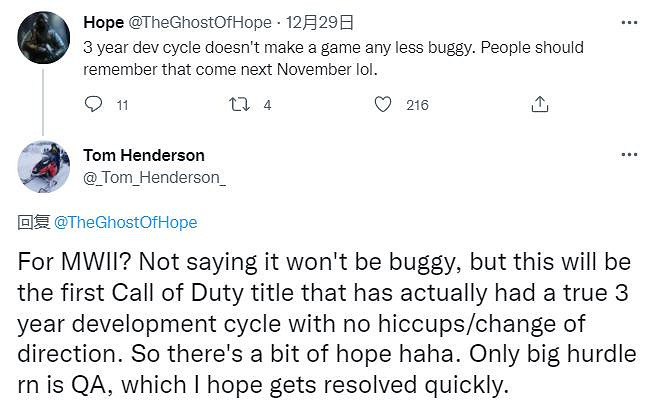Open the Tom Henderson display name
Image resolution: width=656 pixels, height=402 pixels.
143,155
